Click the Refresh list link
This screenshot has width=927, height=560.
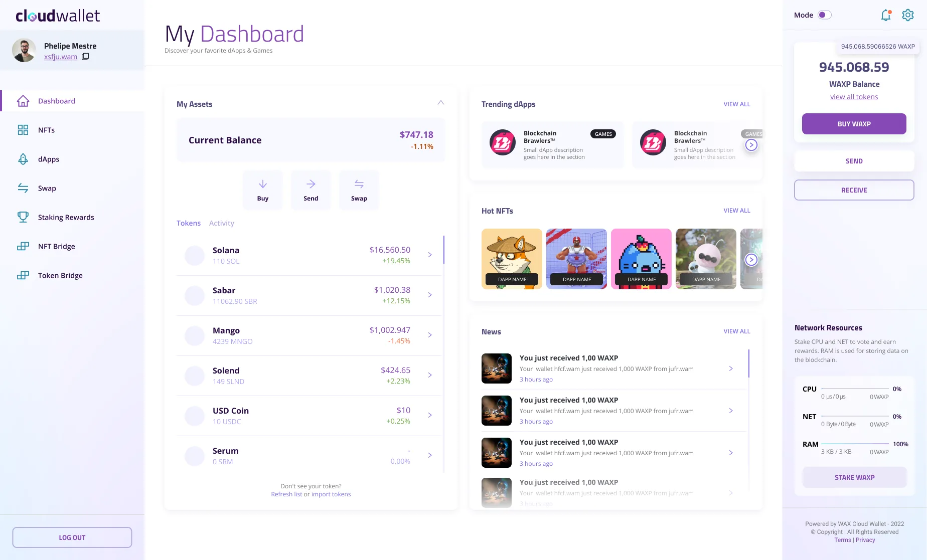tap(286, 494)
